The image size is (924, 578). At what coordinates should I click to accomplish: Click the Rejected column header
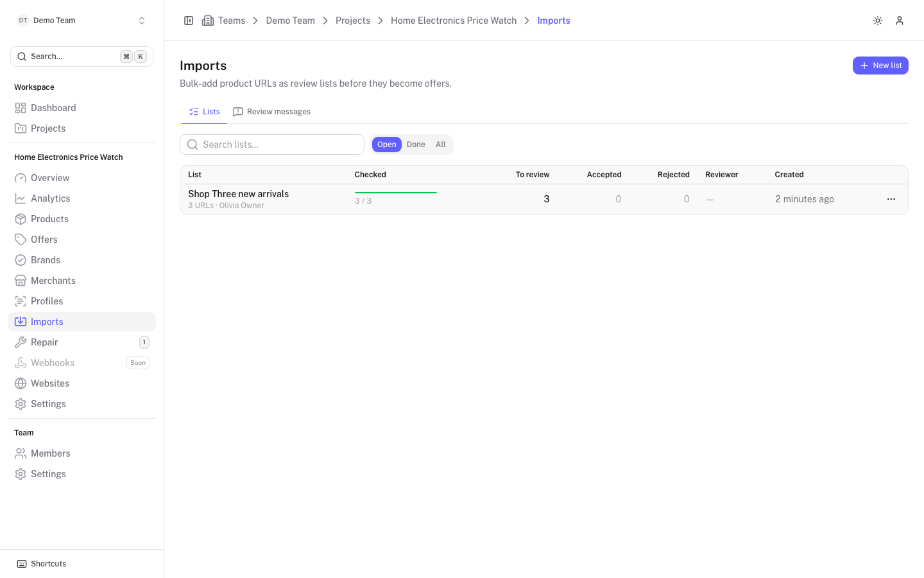(673, 175)
